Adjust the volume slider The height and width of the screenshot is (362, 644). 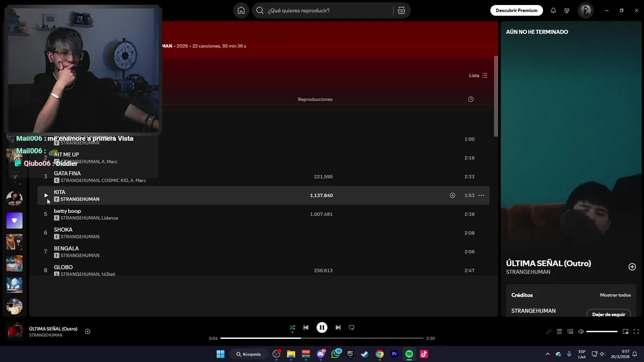click(602, 331)
